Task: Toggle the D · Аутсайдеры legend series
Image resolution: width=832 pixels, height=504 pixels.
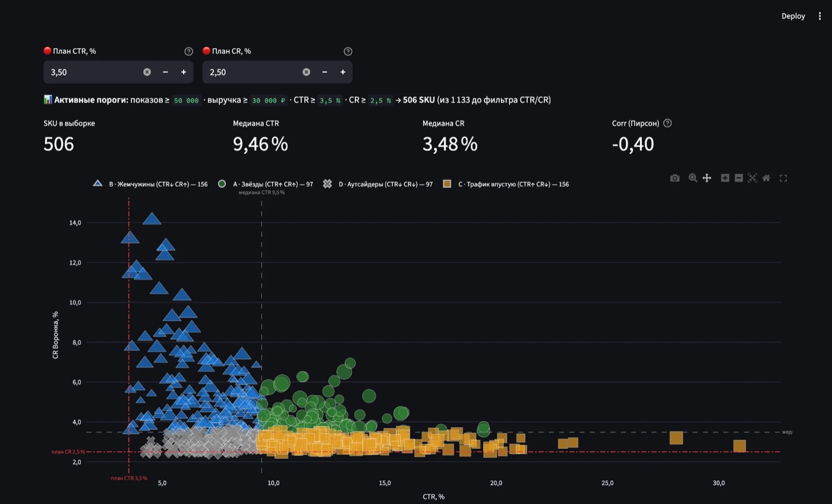Action: [x=377, y=184]
